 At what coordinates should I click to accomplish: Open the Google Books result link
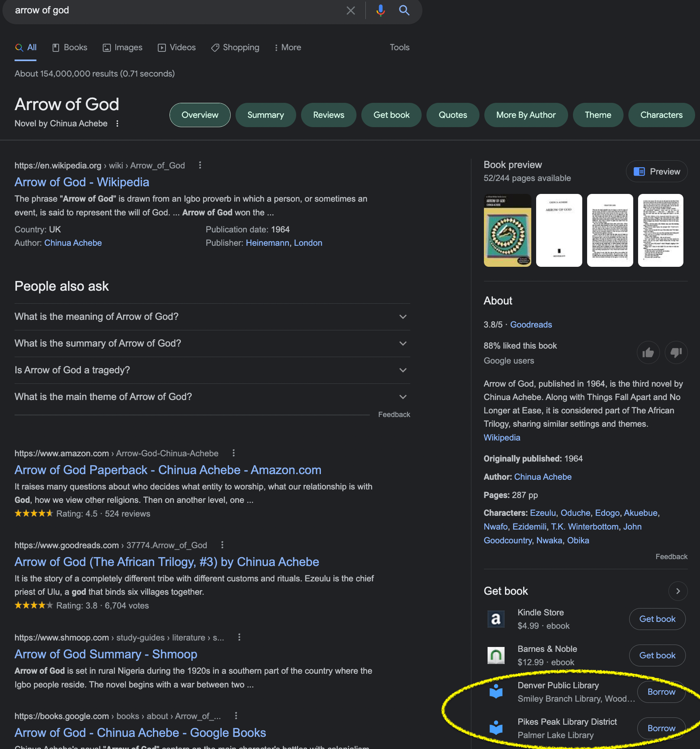coord(140,733)
